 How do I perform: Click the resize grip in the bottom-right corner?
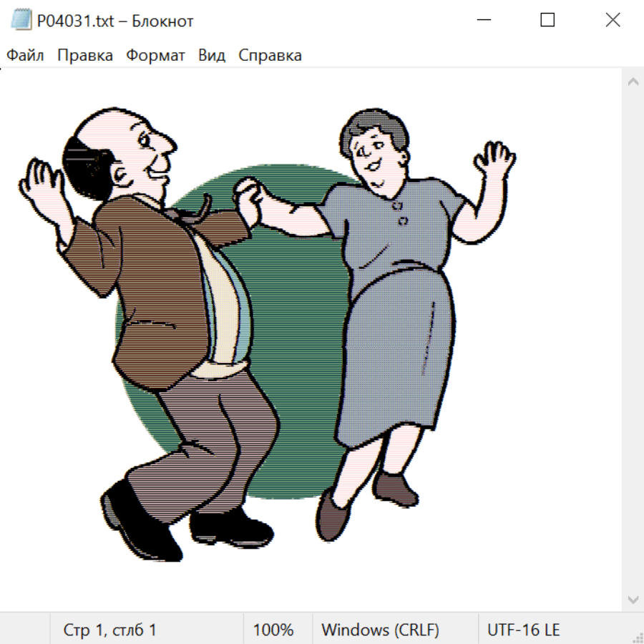(x=637, y=637)
